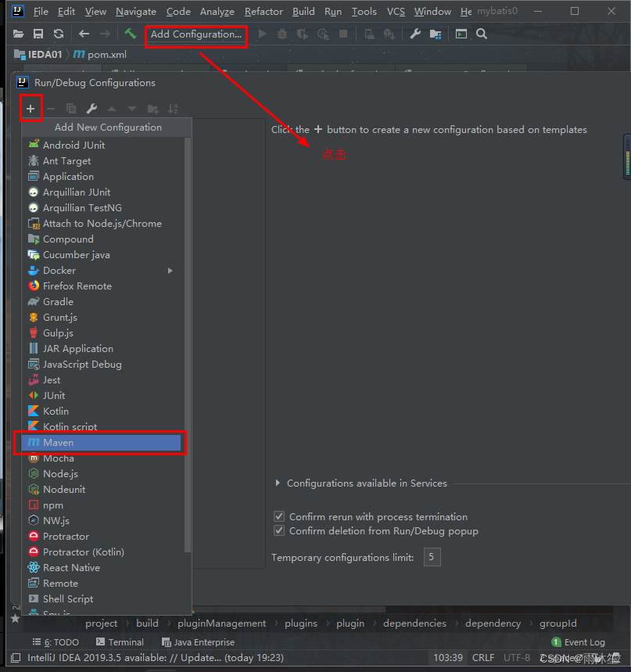Select React Native configuration type
631x672 pixels.
tap(102, 568)
